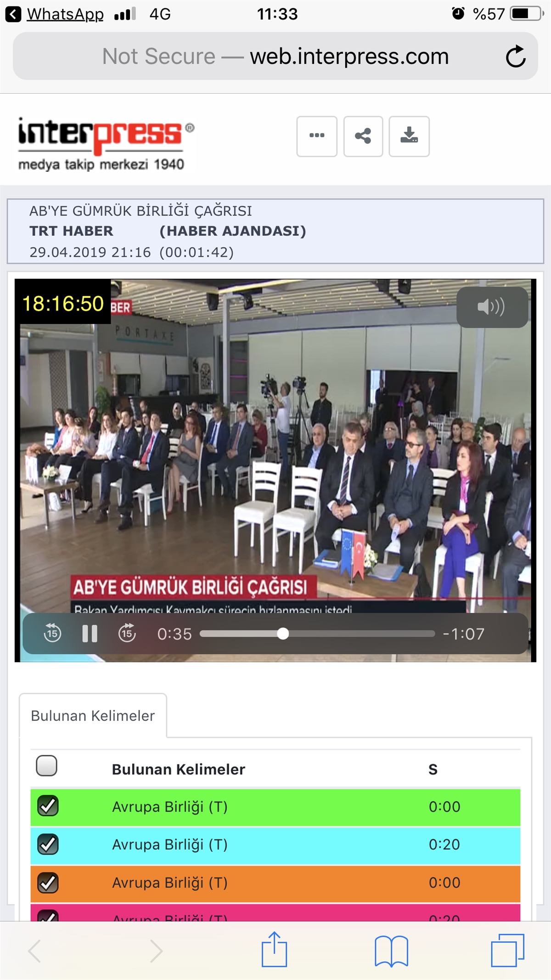Switch to the Bulunan Kelimeler tab
Screen dimensions: 551x980
tap(93, 716)
